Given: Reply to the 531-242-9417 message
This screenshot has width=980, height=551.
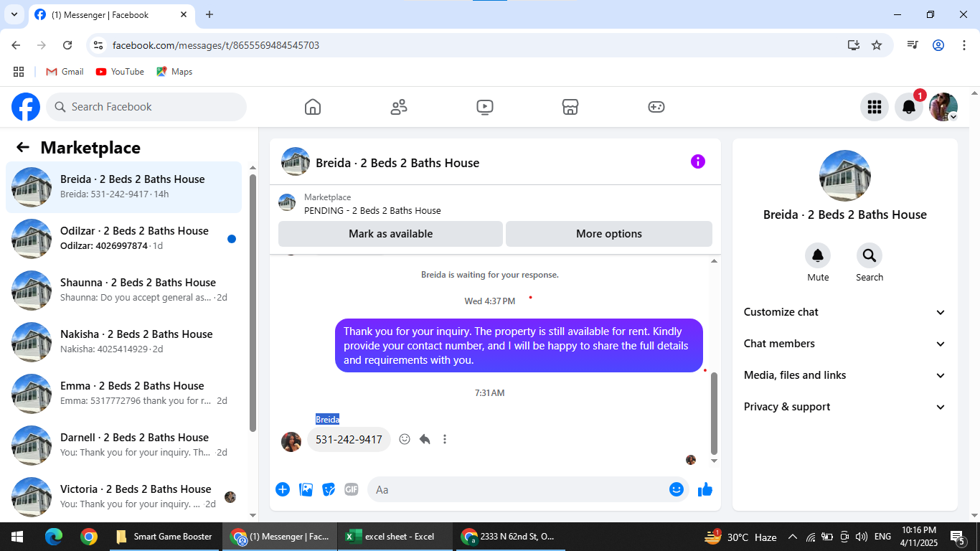Looking at the screenshot, I should point(425,439).
